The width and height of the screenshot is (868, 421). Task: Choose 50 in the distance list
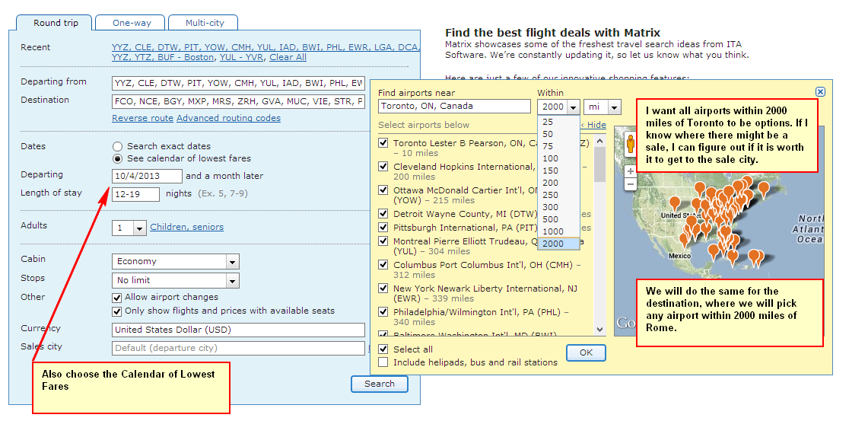tap(558, 134)
